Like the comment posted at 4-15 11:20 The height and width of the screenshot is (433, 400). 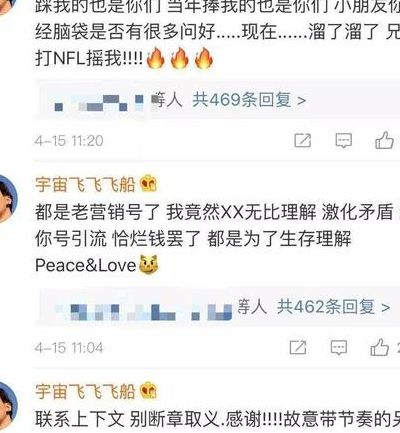pyautogui.click(x=384, y=140)
